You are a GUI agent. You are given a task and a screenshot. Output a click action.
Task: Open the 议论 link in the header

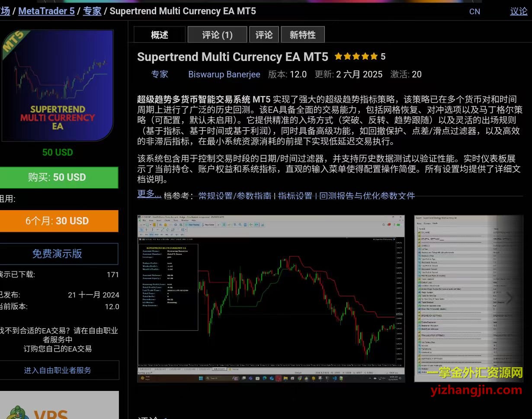519,11
